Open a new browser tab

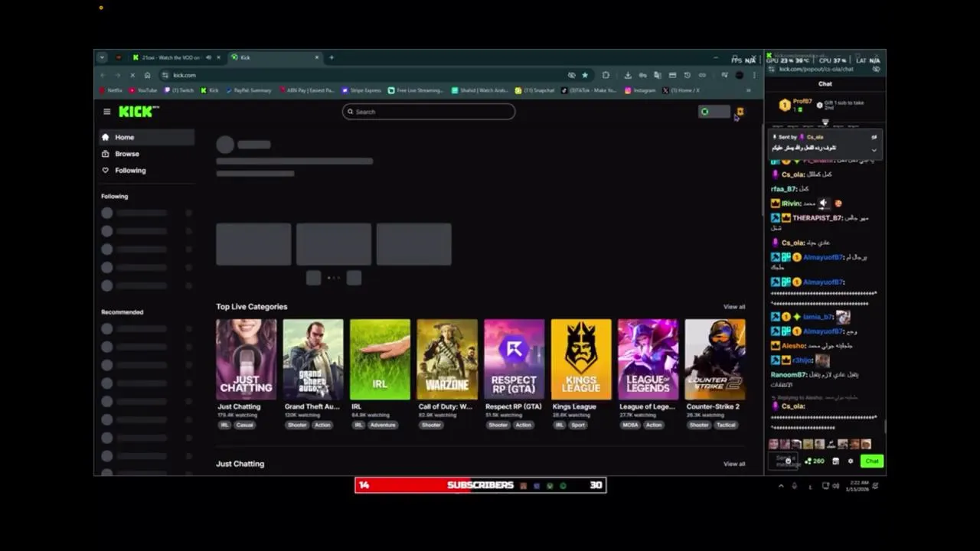332,57
